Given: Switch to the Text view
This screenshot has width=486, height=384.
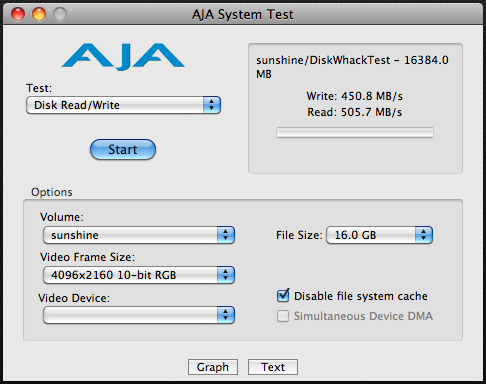Looking at the screenshot, I should click(273, 367).
